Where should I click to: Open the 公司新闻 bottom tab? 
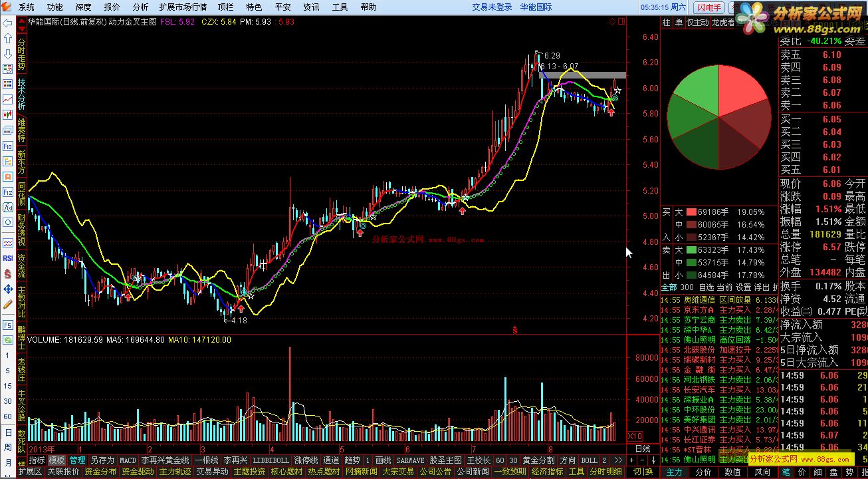pyautogui.click(x=473, y=472)
